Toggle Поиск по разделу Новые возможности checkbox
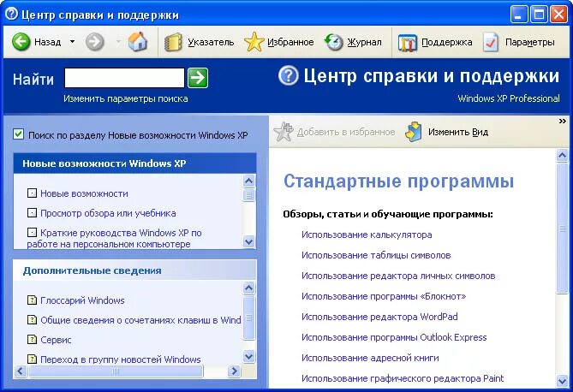This screenshot has width=573, height=392. (18, 134)
